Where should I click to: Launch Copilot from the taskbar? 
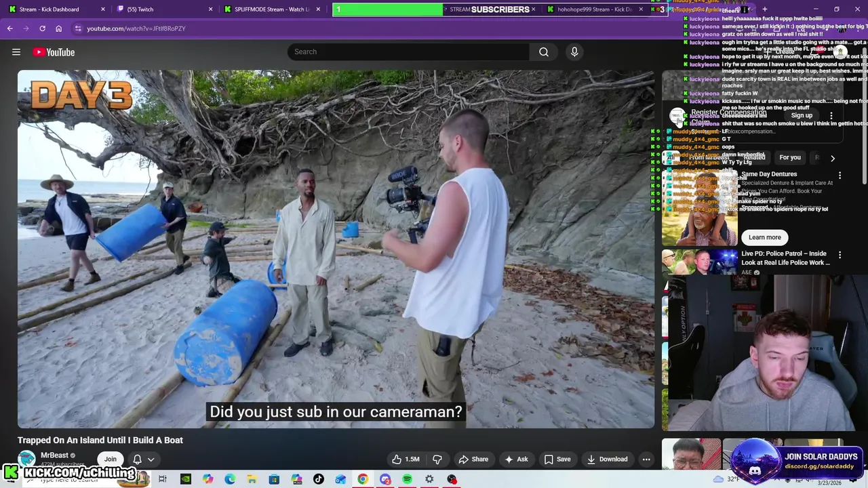click(x=208, y=479)
